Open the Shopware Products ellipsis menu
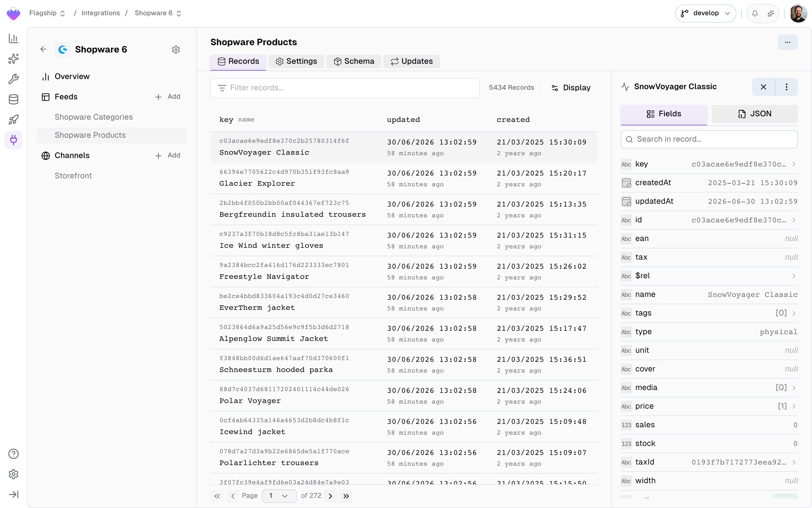Screen dimensions: 812x508 click(x=787, y=42)
